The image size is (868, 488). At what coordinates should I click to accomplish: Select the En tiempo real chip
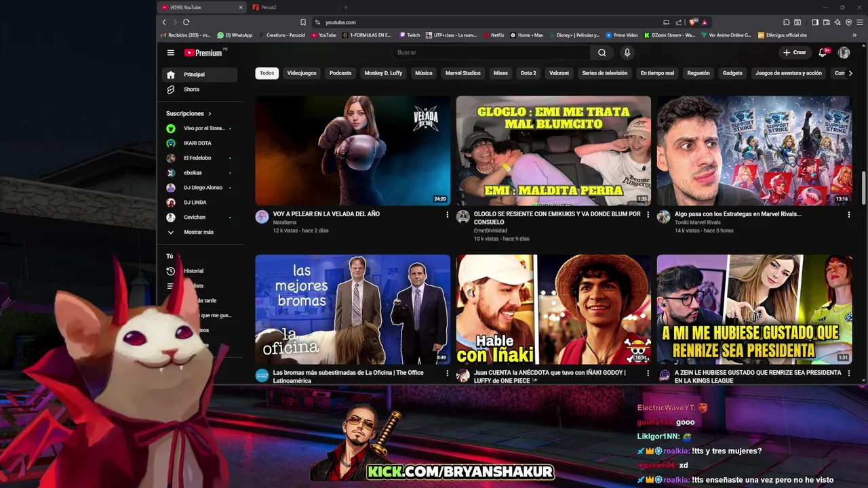pos(658,73)
